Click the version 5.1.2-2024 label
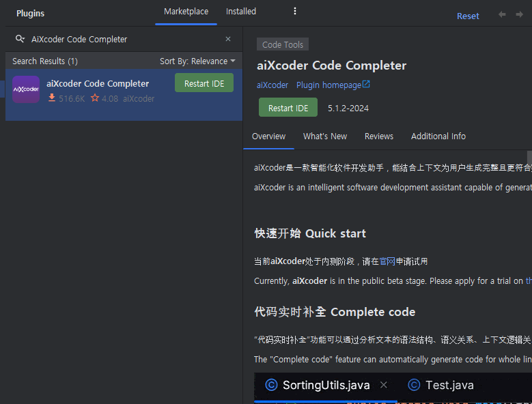This screenshot has height=404, width=532. click(348, 108)
